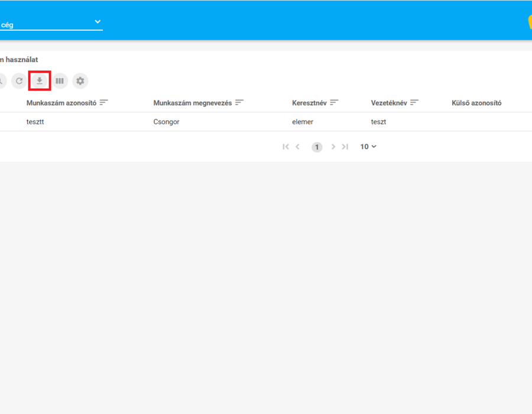The width and height of the screenshot is (532, 414).
Task: Click the Külső azonosító column header
Action: [x=476, y=103]
